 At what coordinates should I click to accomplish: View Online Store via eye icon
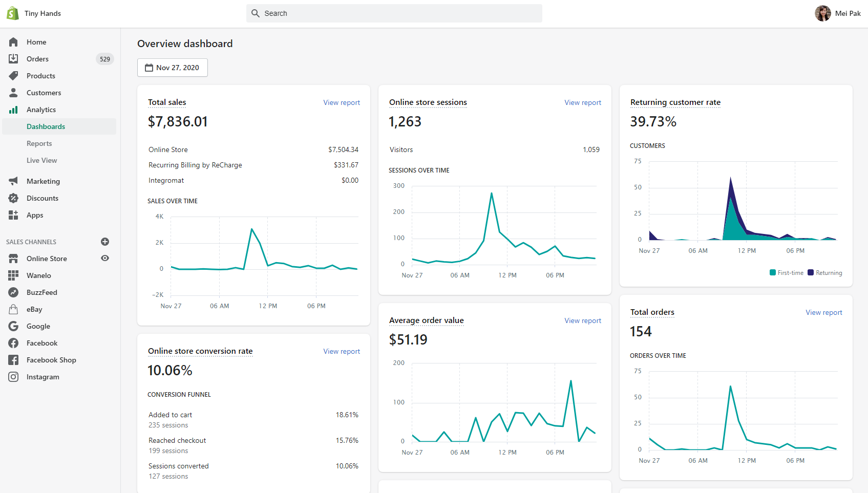tap(105, 258)
